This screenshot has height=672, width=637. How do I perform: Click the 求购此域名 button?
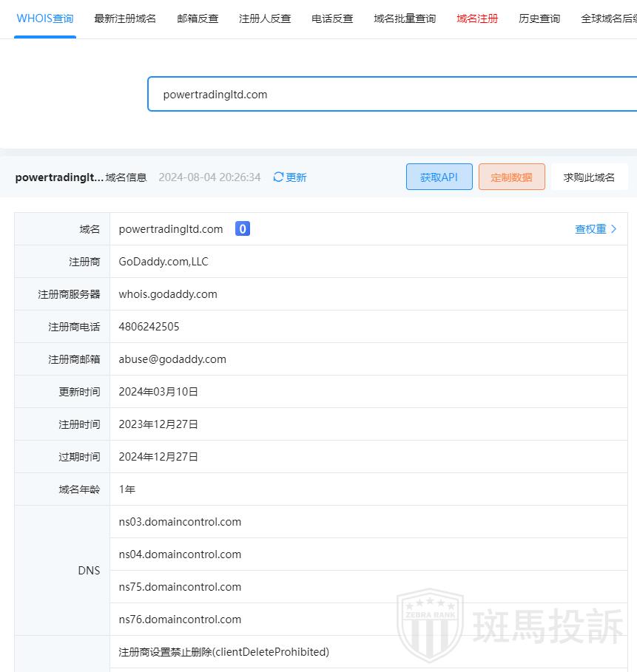pyautogui.click(x=589, y=177)
